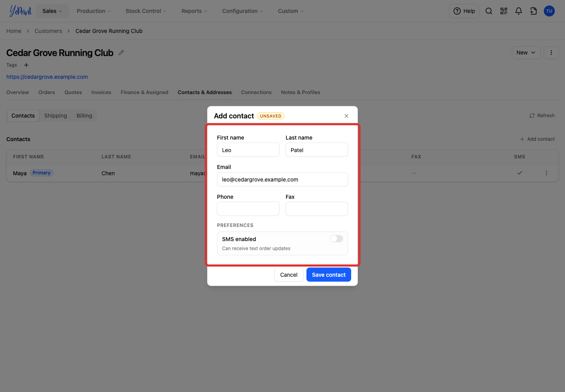Click into the Phone field
565x392 pixels.
pyautogui.click(x=248, y=209)
